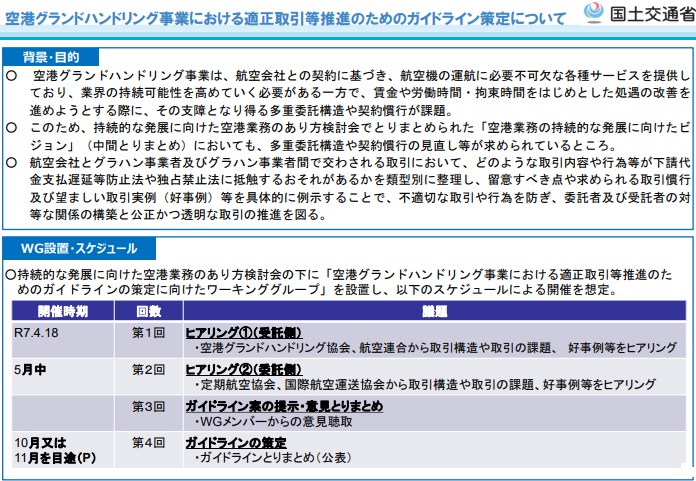This screenshot has height=481, width=696.
Task: Open the ガイドライン案の提示・意見とりまとめ heading
Action: [x=283, y=406]
